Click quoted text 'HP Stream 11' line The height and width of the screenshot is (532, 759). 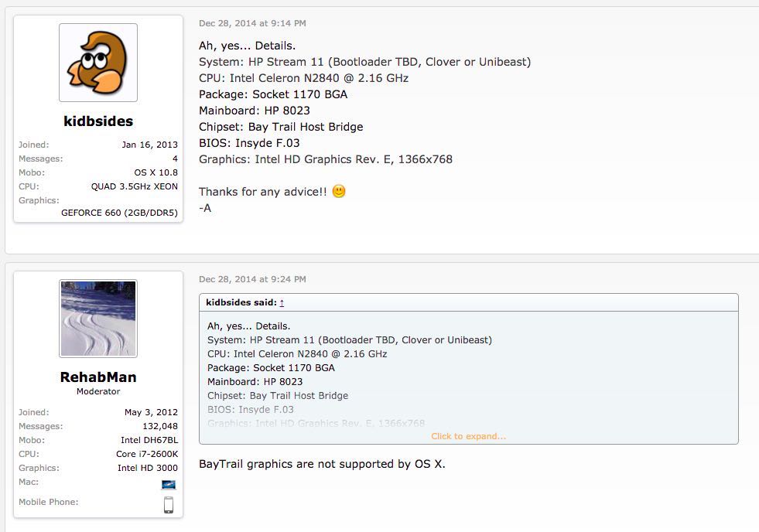(350, 340)
